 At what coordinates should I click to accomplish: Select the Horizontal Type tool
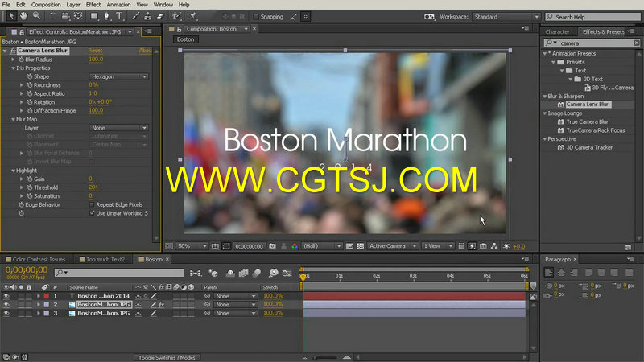(x=119, y=16)
